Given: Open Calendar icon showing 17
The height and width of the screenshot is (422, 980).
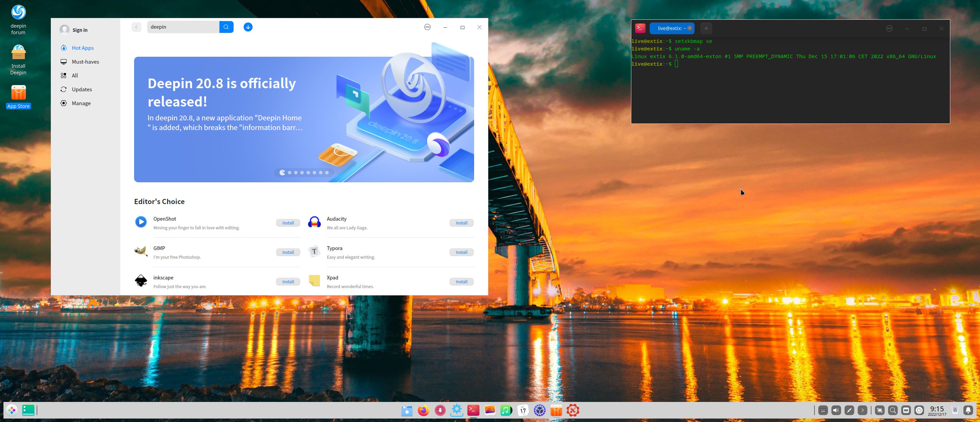Looking at the screenshot, I should (523, 410).
